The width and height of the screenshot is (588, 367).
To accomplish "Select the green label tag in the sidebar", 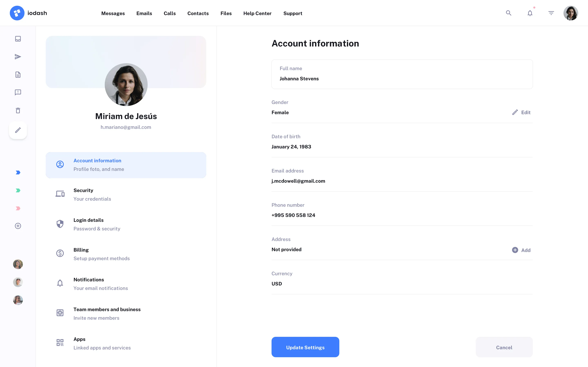I will tap(18, 190).
